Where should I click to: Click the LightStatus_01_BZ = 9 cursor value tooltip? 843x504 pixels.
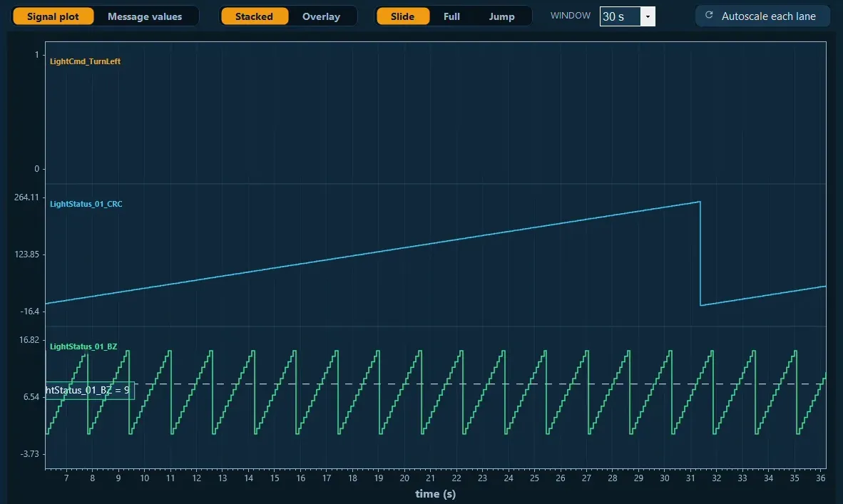[90, 390]
